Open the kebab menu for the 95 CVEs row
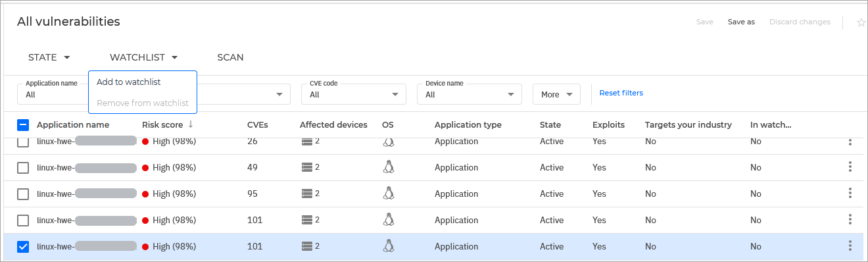Screen dimensions: 868x262 tap(850, 193)
